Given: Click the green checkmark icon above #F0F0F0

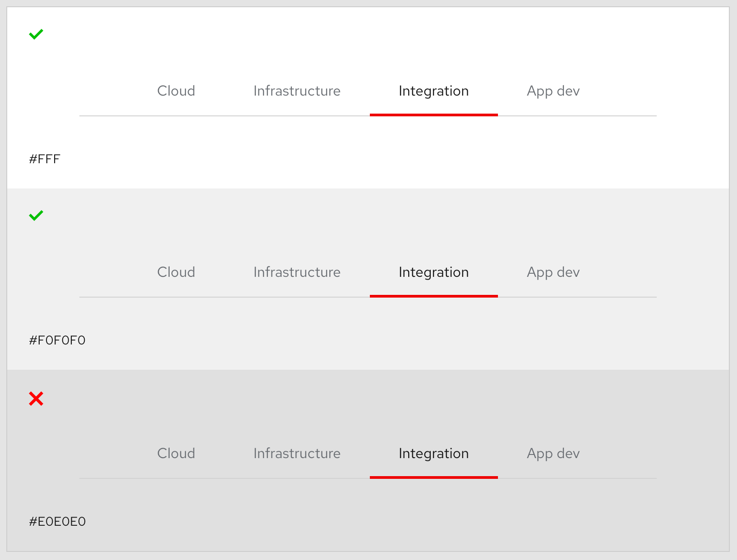Looking at the screenshot, I should tap(36, 216).
